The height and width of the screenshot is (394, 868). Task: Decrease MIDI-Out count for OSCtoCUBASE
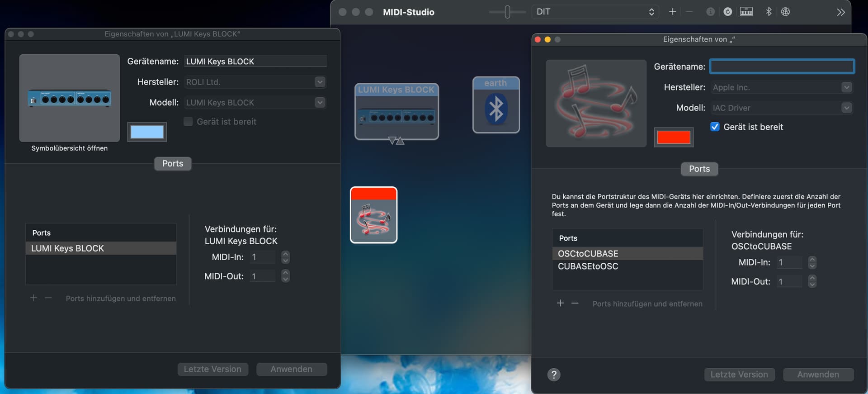click(812, 285)
